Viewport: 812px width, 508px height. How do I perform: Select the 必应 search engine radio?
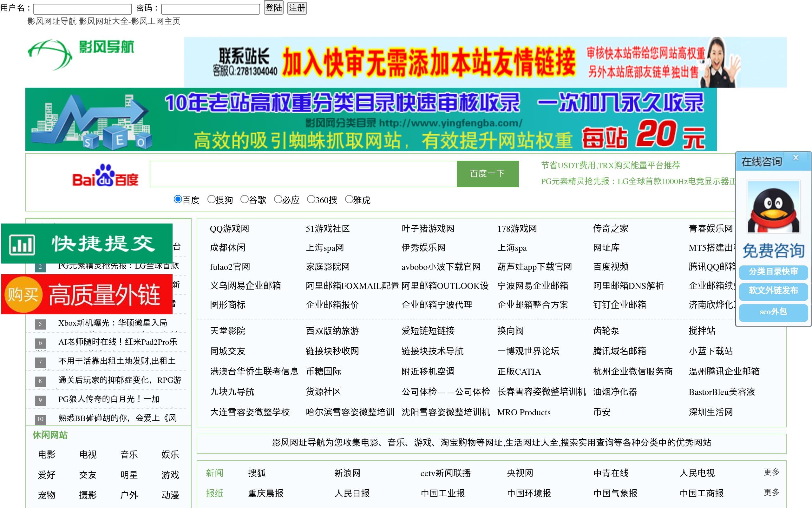[x=278, y=199]
